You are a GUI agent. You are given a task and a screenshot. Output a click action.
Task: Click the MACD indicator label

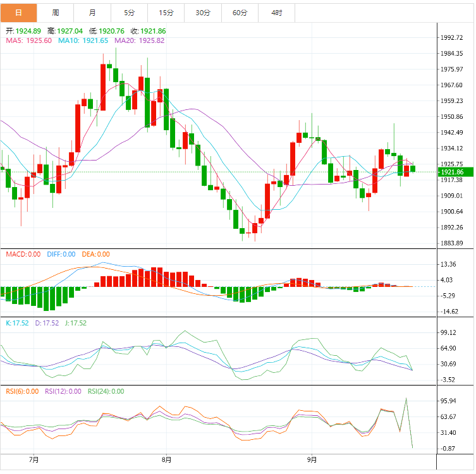[23, 254]
